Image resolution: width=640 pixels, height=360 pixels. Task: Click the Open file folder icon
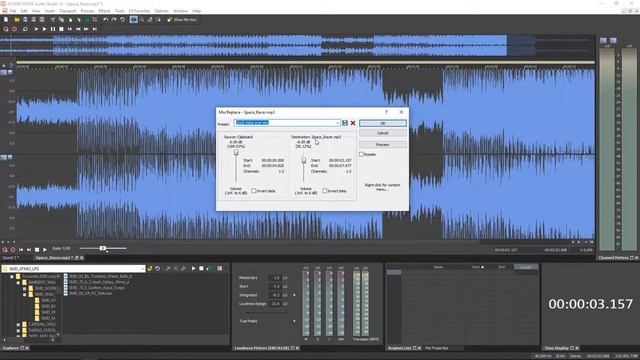(17, 20)
